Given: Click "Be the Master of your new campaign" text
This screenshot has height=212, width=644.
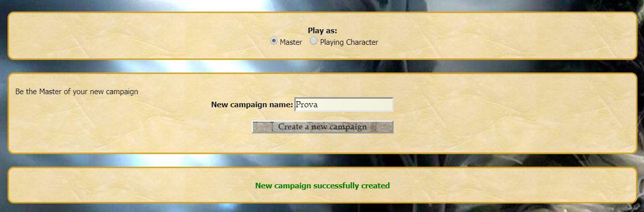Looking at the screenshot, I should point(77,92).
